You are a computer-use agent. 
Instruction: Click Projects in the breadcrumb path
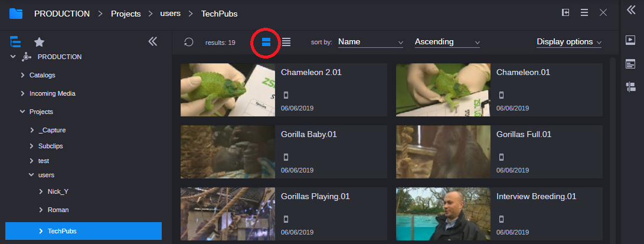point(127,13)
